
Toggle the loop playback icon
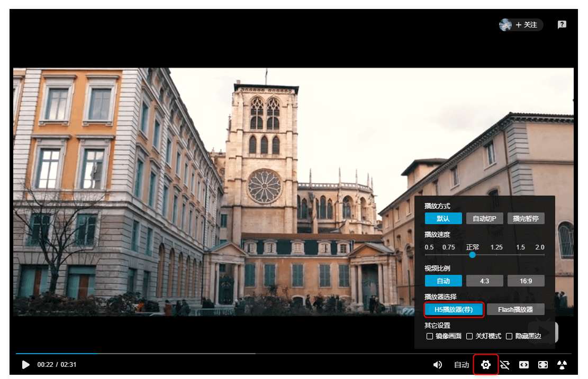[505, 365]
